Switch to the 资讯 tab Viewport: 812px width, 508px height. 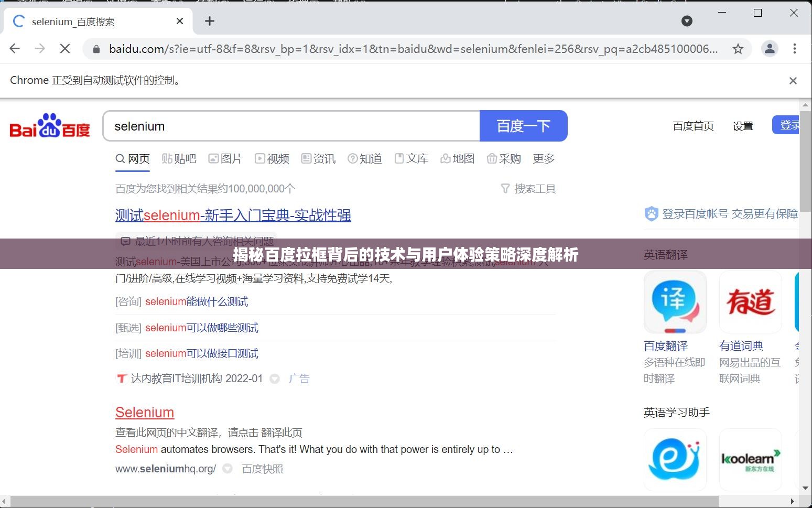click(x=318, y=159)
